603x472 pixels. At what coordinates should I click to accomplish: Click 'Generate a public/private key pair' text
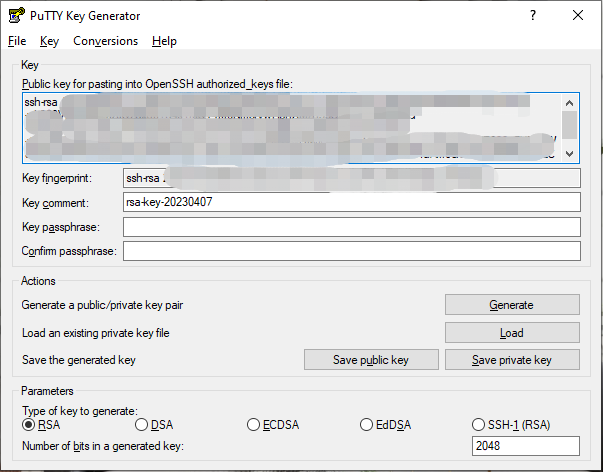[102, 305]
